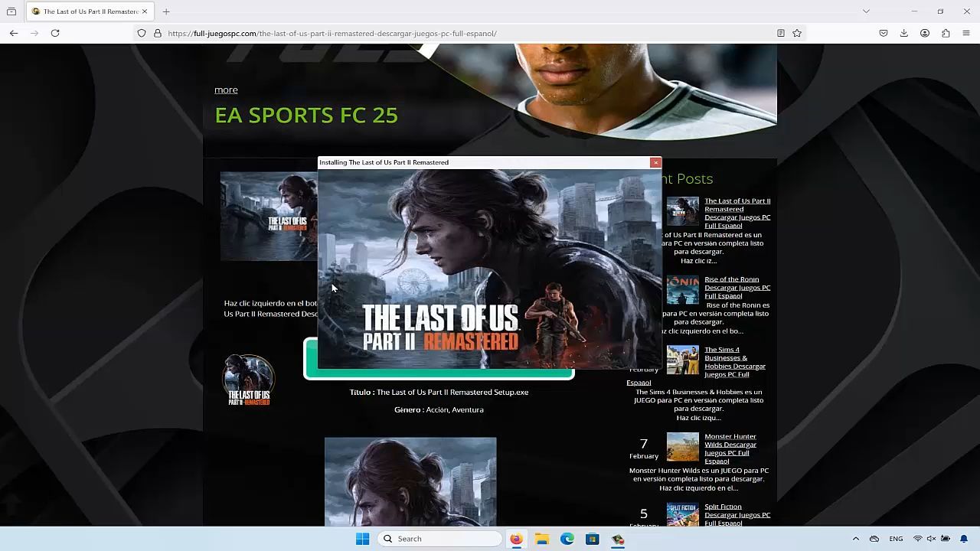Screen dimensions: 980x551
Task: Click the green download button bar
Action: 439,374
